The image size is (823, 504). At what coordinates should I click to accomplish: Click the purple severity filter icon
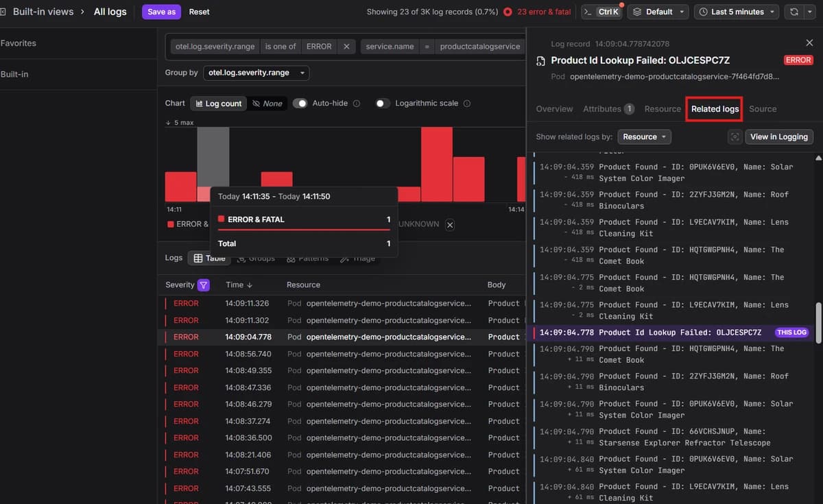point(204,285)
